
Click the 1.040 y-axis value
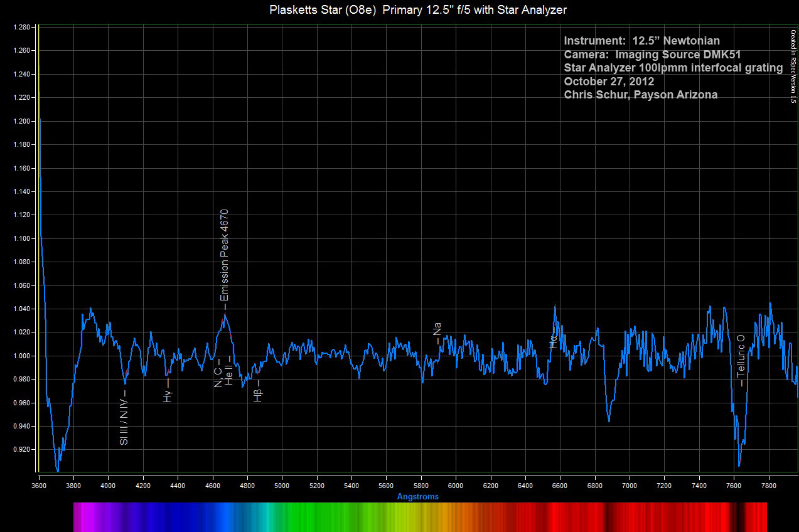click(21, 309)
